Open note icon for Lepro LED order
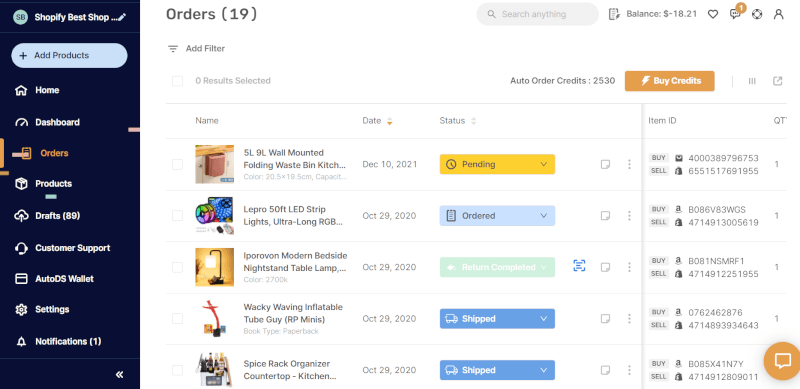Image resolution: width=800 pixels, height=389 pixels. [x=605, y=216]
